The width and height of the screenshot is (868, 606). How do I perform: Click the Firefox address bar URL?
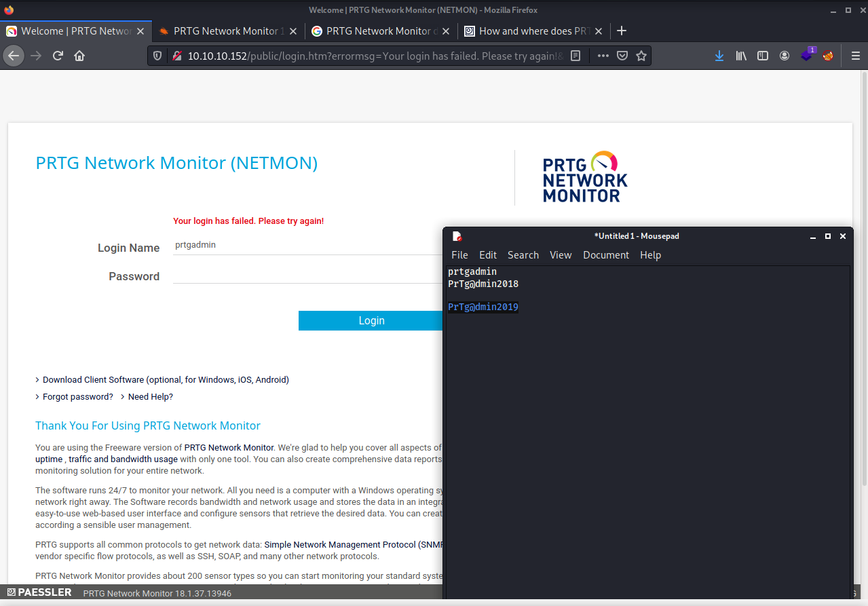(x=375, y=56)
